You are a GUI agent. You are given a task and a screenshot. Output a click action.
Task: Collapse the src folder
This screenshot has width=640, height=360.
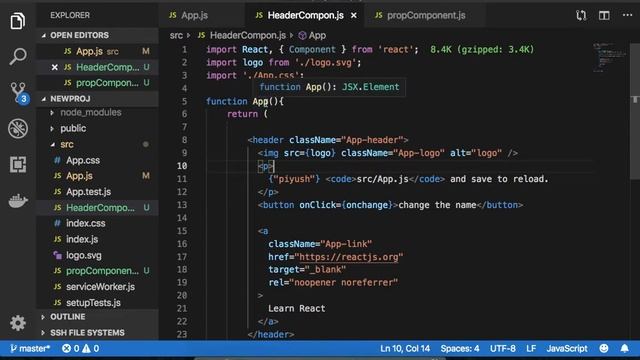click(97, 144)
